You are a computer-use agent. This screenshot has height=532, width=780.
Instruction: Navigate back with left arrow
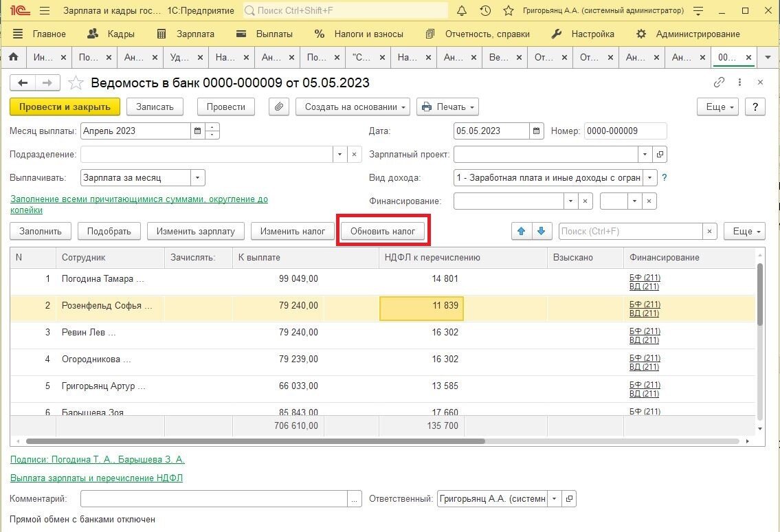pos(23,82)
